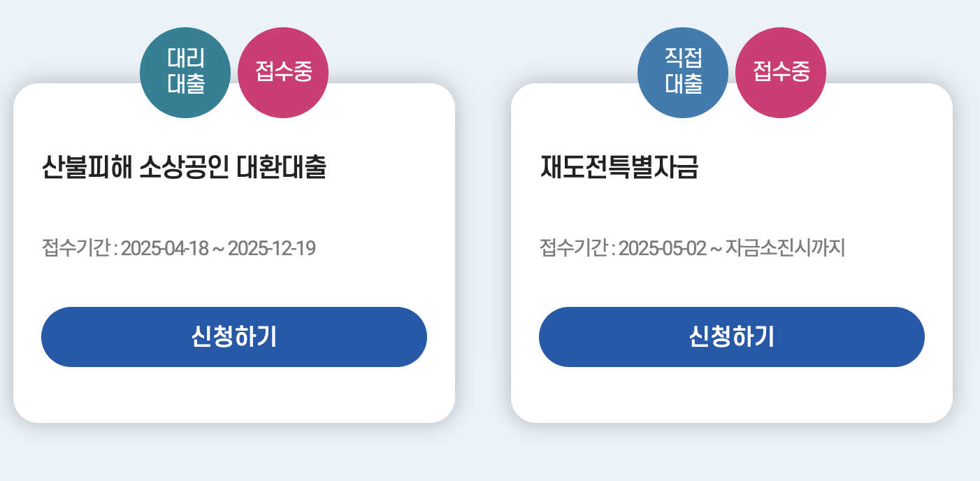Click 신청하기 for 산불피해 소상공인 대환대출
Viewport: 980px width, 481px height.
coord(234,336)
